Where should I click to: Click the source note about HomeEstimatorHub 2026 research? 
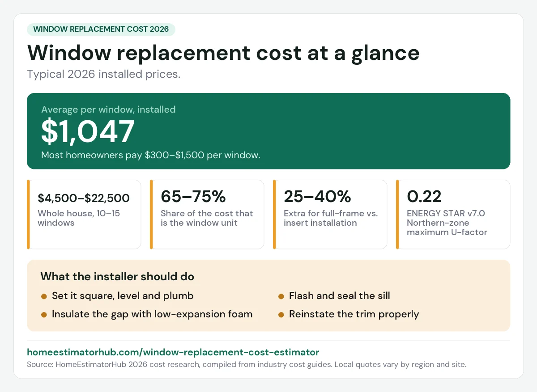(247, 365)
